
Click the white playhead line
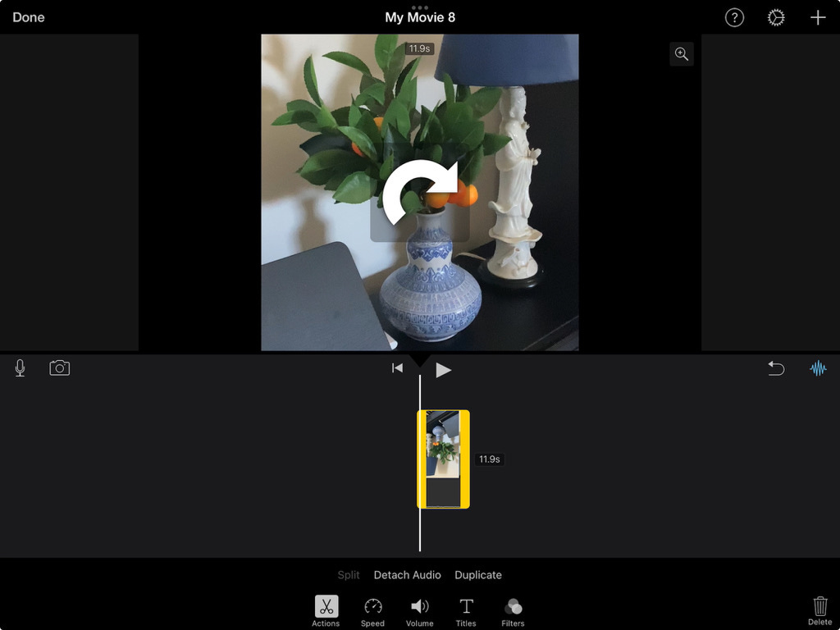coord(419,463)
